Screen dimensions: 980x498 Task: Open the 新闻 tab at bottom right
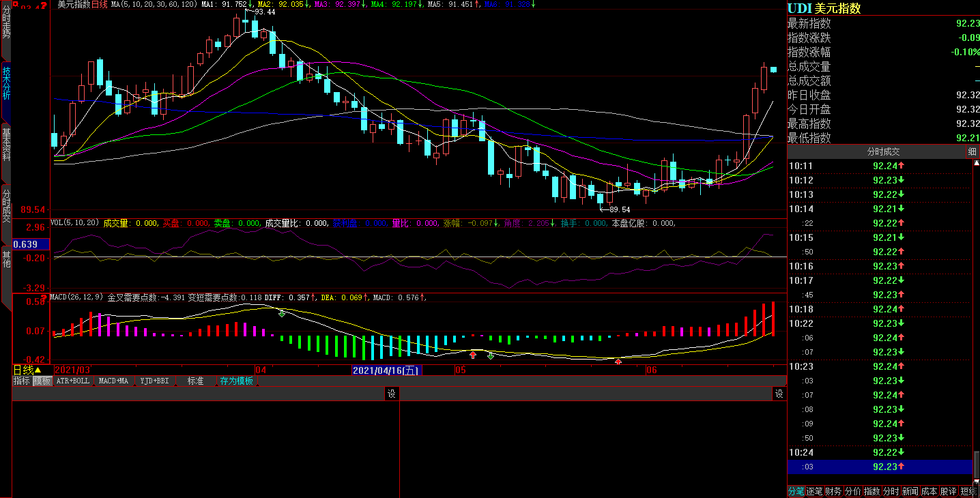click(910, 491)
